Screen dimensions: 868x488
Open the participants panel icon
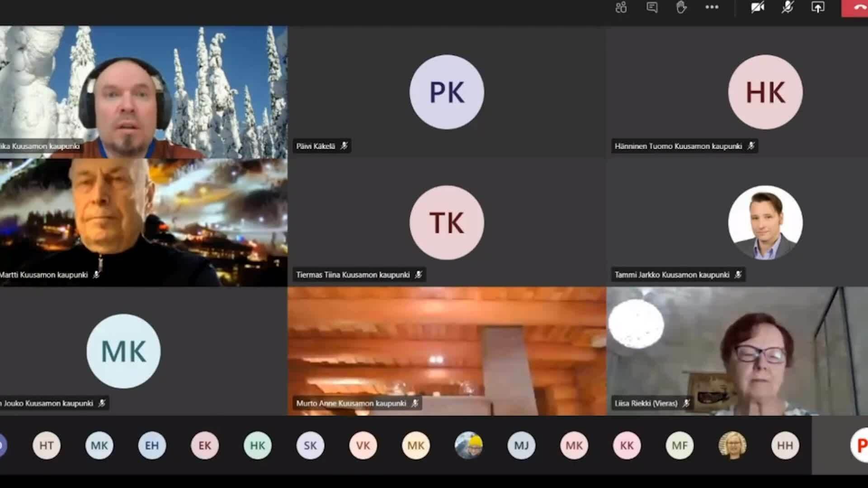point(621,7)
